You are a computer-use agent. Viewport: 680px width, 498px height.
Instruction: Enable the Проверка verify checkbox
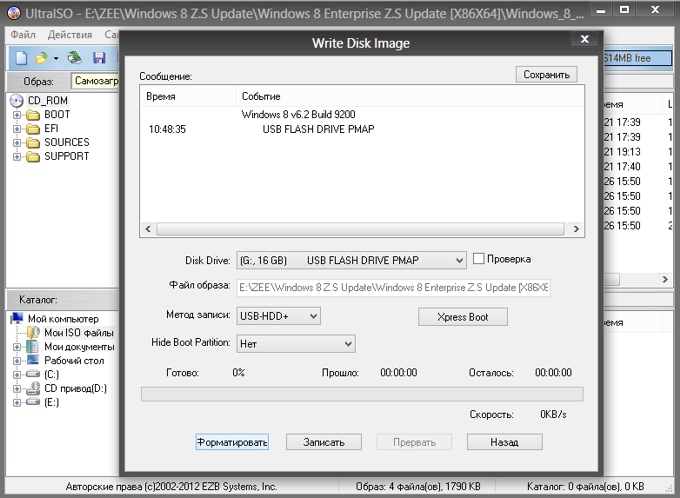point(478,259)
